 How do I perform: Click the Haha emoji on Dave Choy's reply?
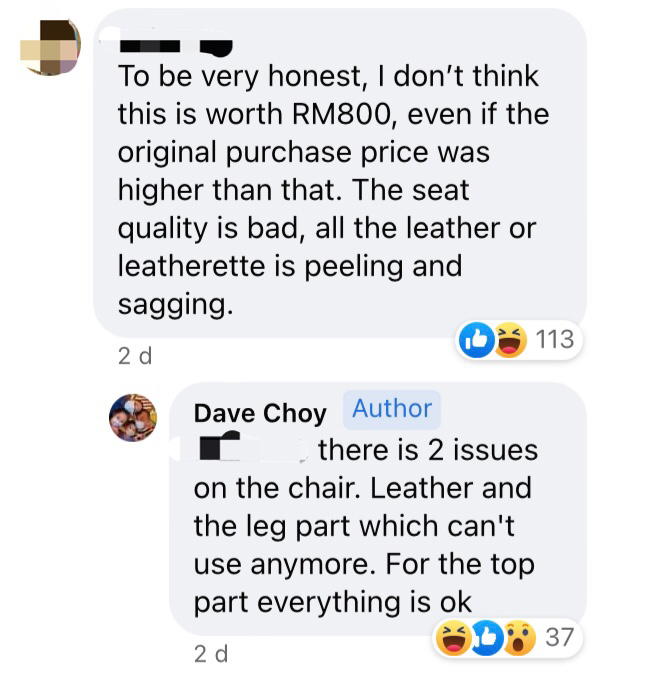click(452, 638)
